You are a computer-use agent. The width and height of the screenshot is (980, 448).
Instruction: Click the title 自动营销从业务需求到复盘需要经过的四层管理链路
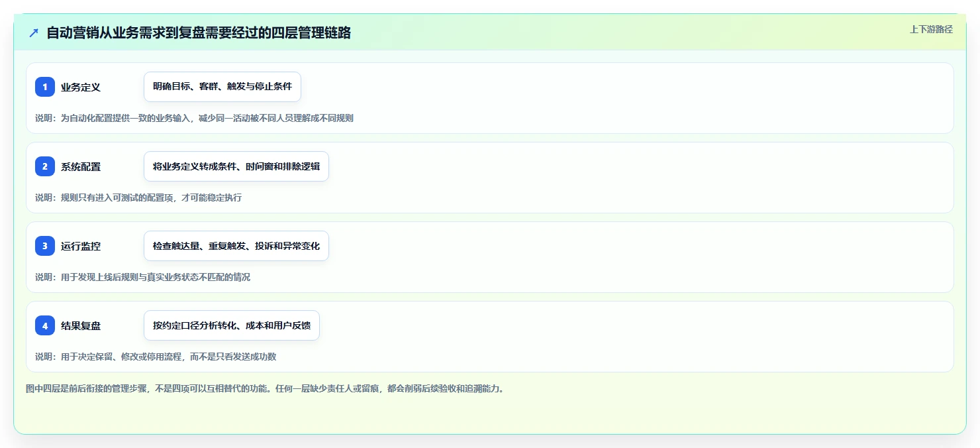click(x=199, y=32)
